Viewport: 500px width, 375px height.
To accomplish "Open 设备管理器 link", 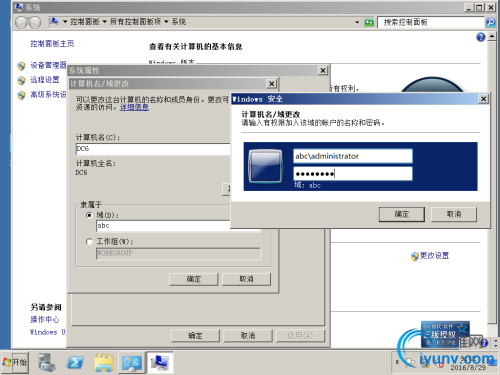I will coord(48,65).
